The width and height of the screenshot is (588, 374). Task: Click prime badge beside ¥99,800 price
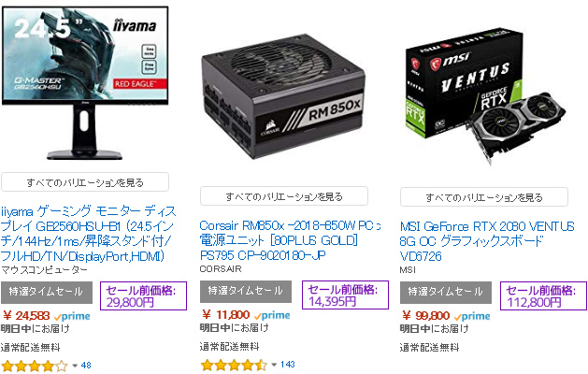click(x=472, y=316)
